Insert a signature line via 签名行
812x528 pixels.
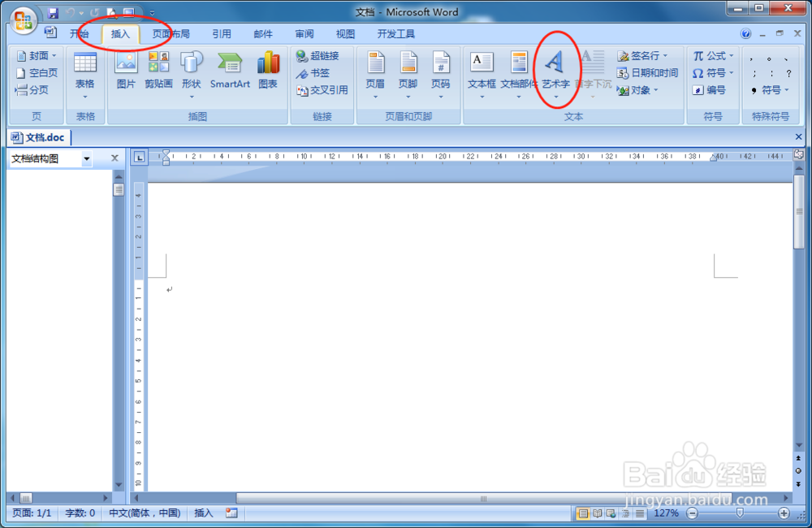pyautogui.click(x=642, y=55)
